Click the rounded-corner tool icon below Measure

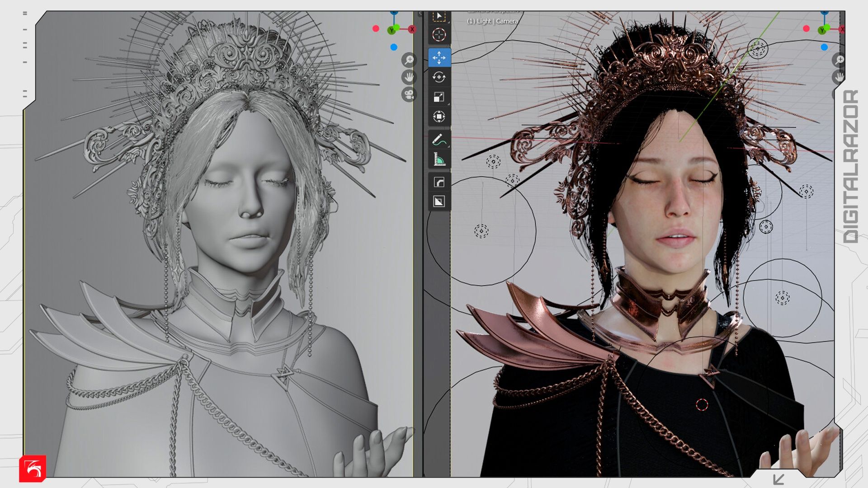(439, 182)
